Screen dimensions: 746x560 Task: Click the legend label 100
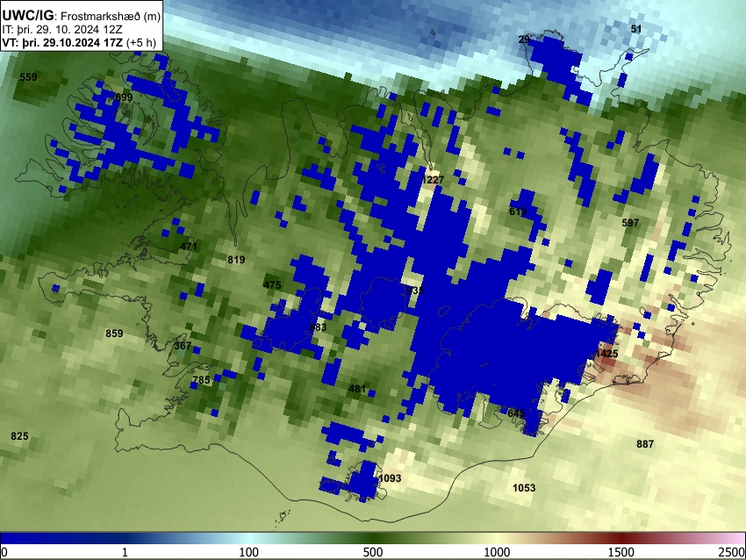tap(248, 552)
